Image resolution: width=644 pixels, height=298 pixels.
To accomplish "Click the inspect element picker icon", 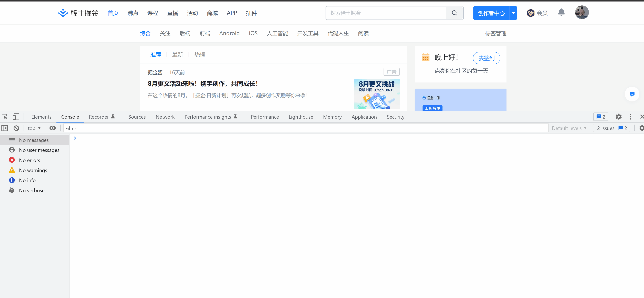I will [x=5, y=117].
